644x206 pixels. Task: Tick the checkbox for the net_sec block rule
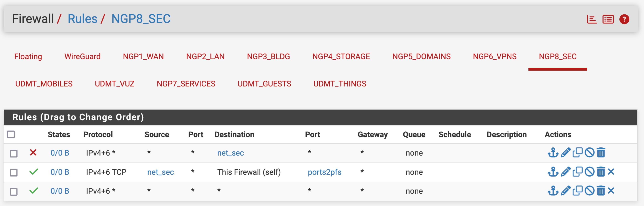(x=13, y=153)
